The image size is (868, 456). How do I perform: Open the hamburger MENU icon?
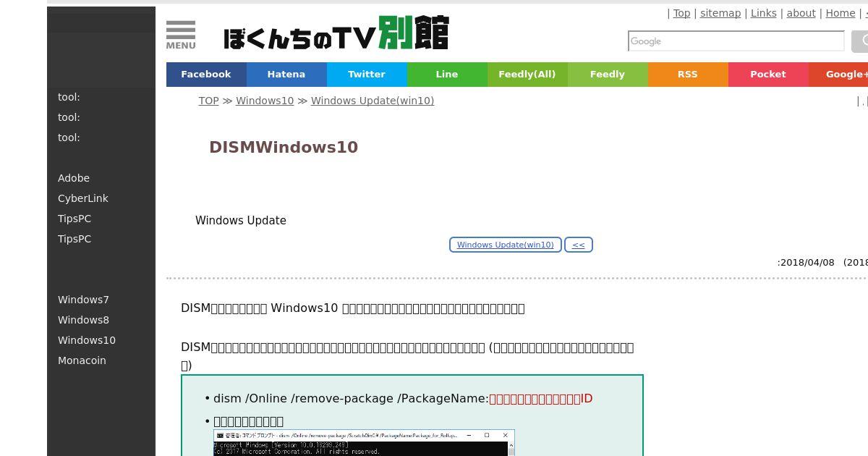(181, 35)
